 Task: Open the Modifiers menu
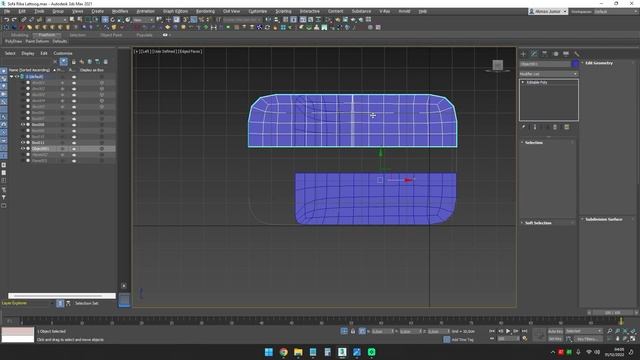coord(120,11)
